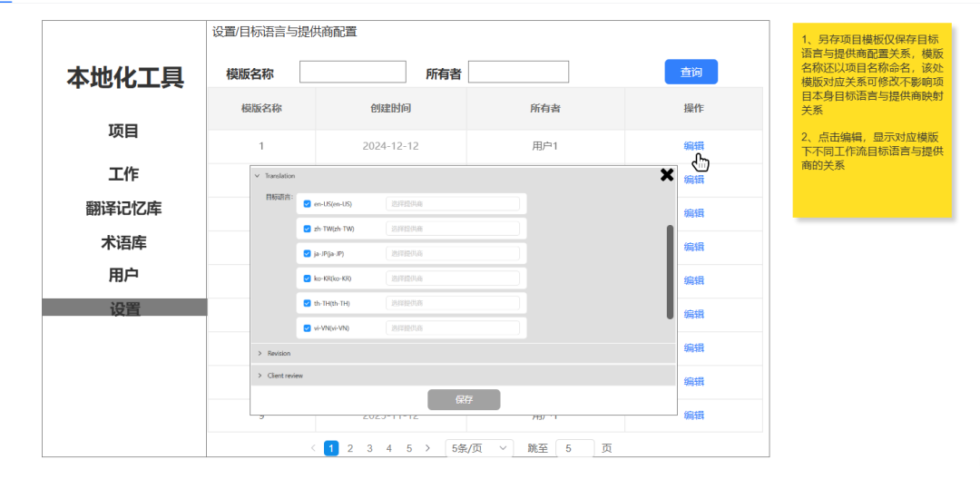Click 编辑 for template 1 row
980x489 pixels.
[694, 146]
